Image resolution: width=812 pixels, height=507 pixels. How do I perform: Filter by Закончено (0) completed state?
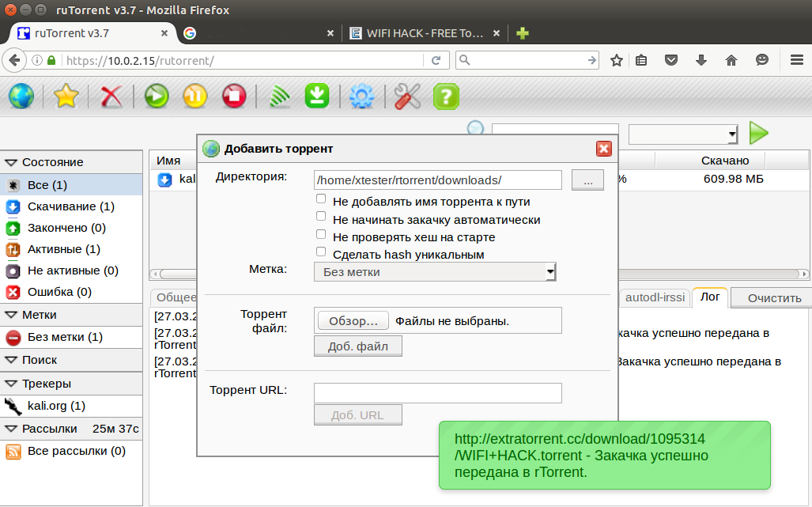(71, 228)
